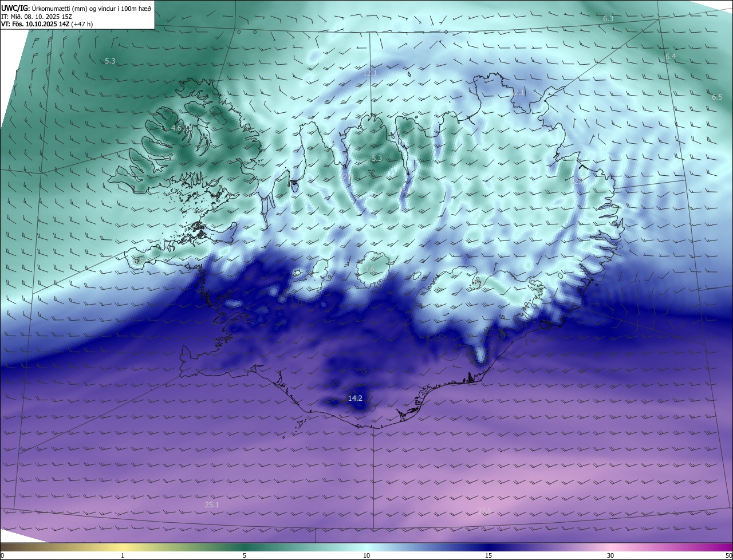Click the 6.3 value near the top edge
The width and height of the screenshot is (733, 560).
(x=608, y=19)
